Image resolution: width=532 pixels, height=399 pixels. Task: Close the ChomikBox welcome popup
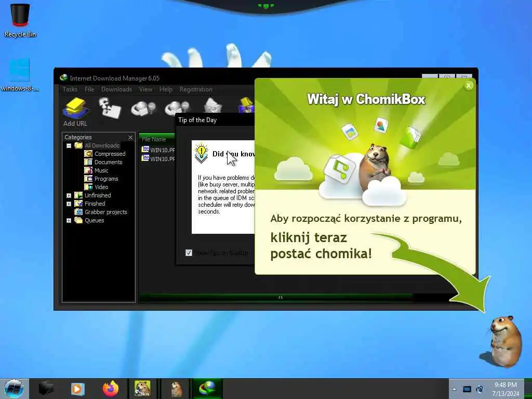pos(469,86)
